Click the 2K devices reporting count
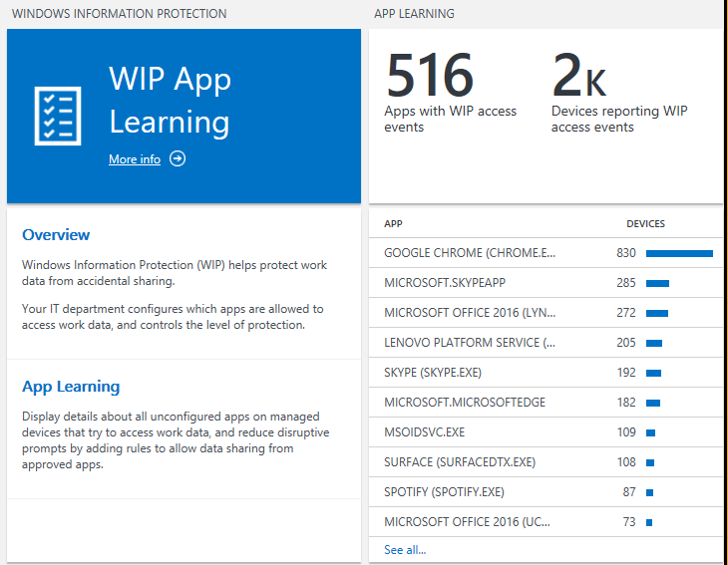The width and height of the screenshot is (728, 565). coord(579,74)
